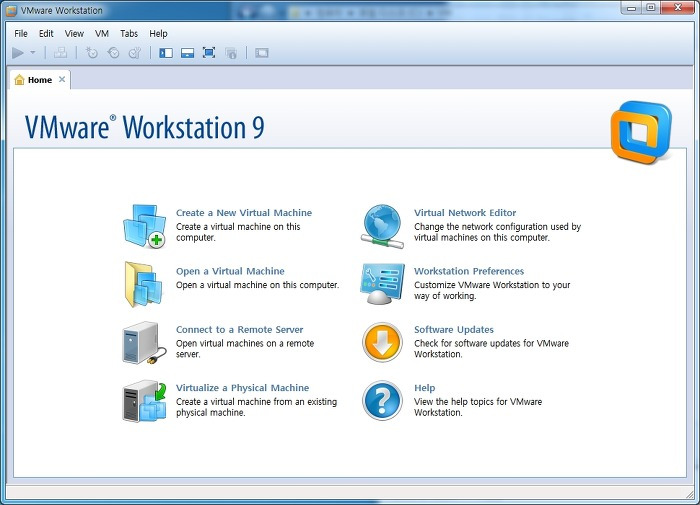Open the Help menu in menu bar

158,33
